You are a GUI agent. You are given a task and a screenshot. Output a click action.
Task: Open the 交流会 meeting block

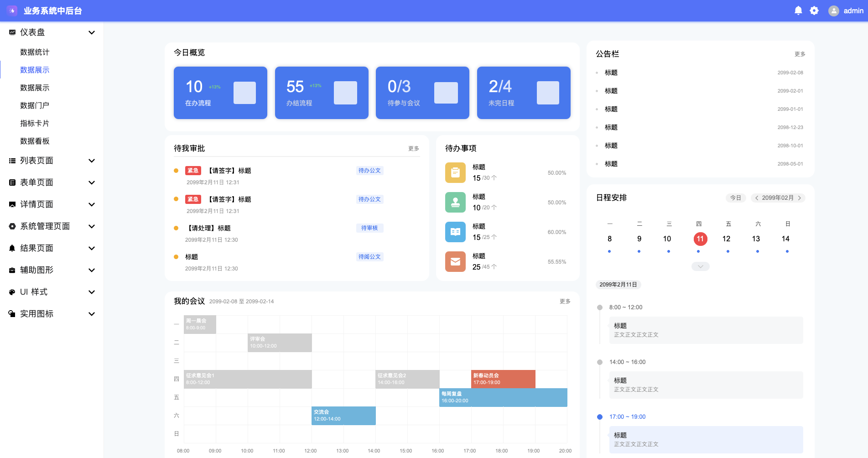tap(343, 416)
